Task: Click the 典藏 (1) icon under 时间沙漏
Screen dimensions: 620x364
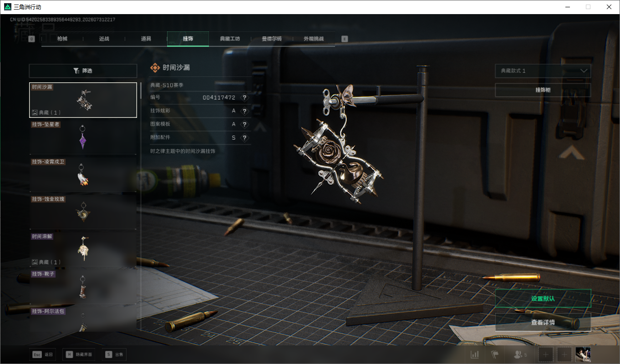Action: (35, 112)
